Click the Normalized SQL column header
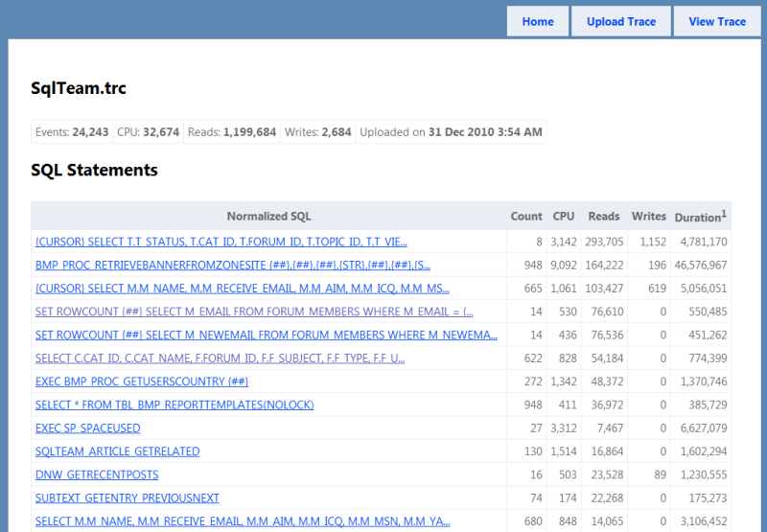 coord(269,216)
